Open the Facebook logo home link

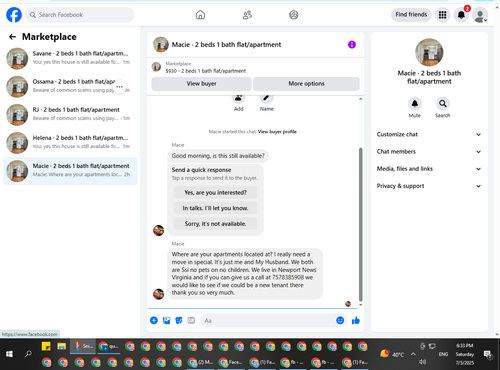point(14,15)
